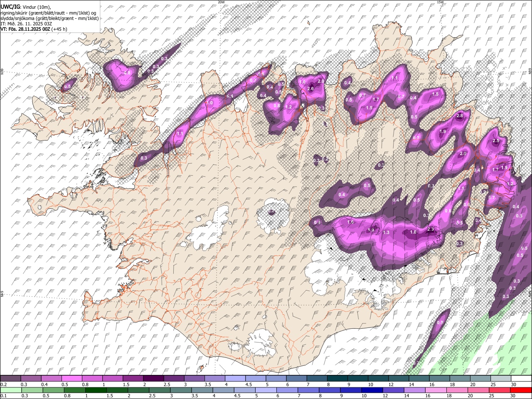The height and width of the screenshot is (399, 532).
Task: Click the crimson 25 rain legend swatch
Action: click(x=499, y=390)
